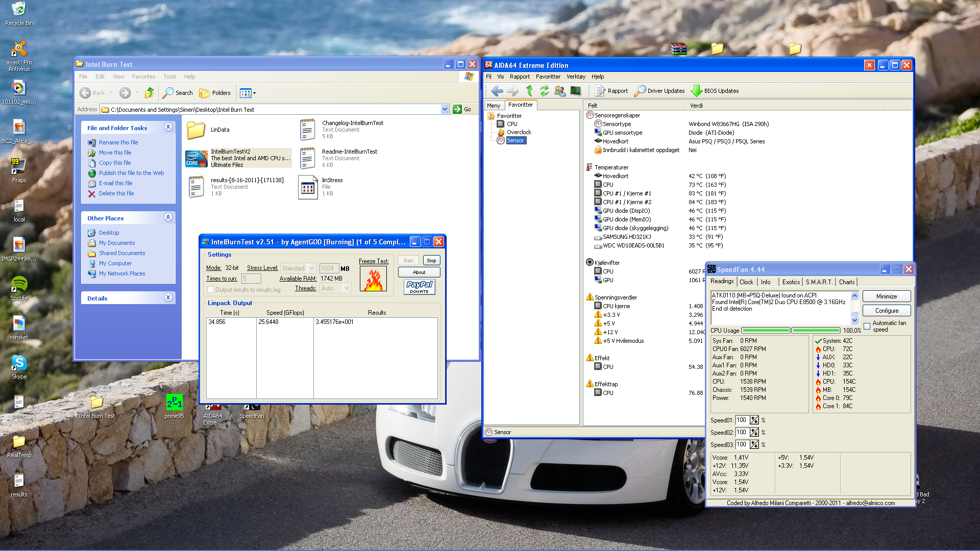
Task: Select the results-[8-16-2011] text file
Action: coord(236,187)
